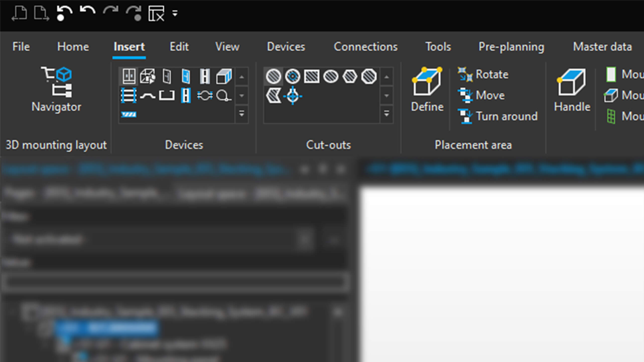Select the hexagon cut-out icon

[350, 76]
